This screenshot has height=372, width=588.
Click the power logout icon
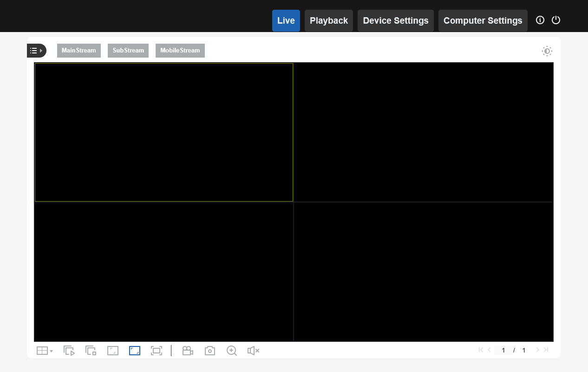coord(556,20)
